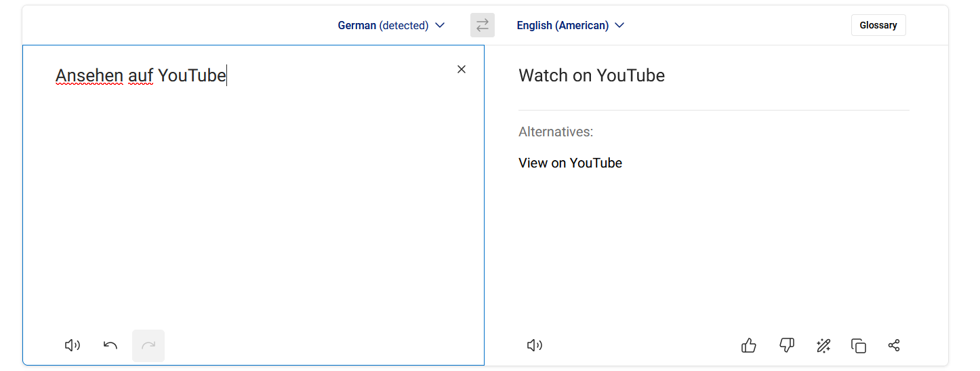
Task: Swap source and target languages
Action: click(x=482, y=25)
